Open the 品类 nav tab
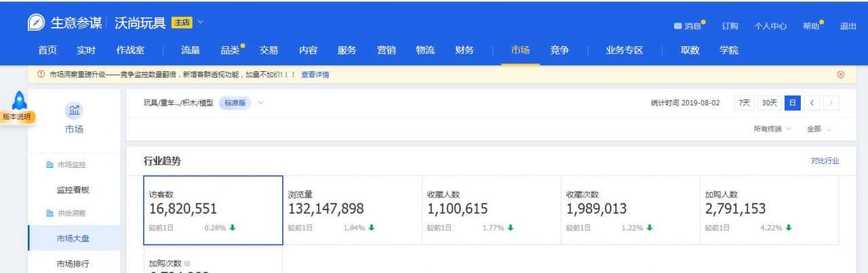868x273 pixels. point(231,50)
